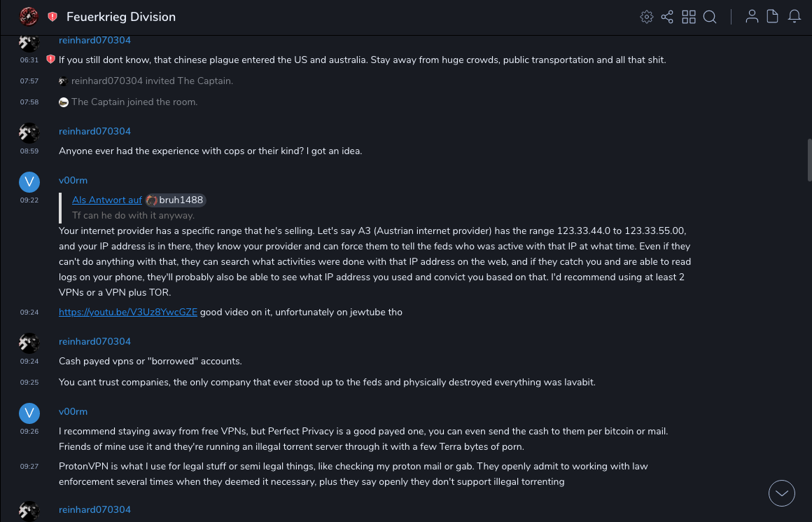Click the room avatar in header
Viewport: 812px width, 522px height.
29,17
